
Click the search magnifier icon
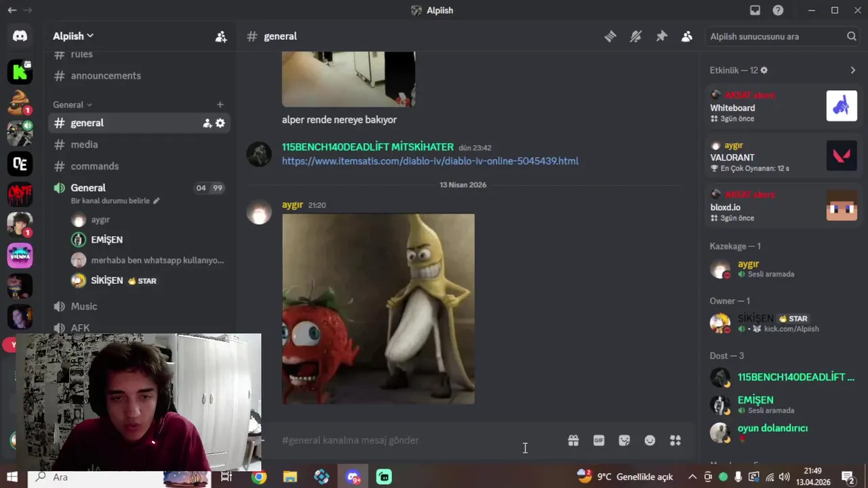click(852, 37)
